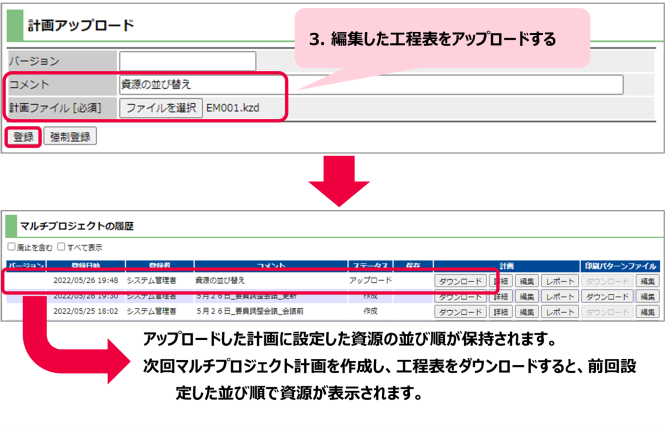Click 編集 in plan column of upload row

[527, 282]
